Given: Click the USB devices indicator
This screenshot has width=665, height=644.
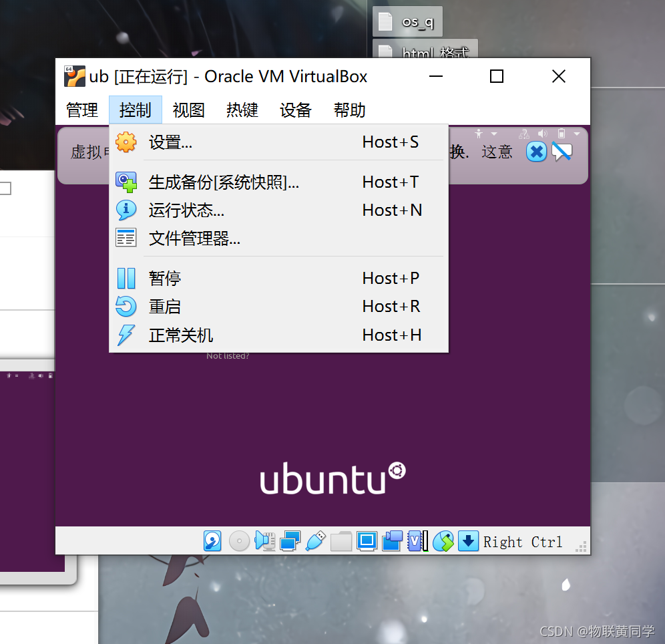Looking at the screenshot, I should pyautogui.click(x=316, y=541).
